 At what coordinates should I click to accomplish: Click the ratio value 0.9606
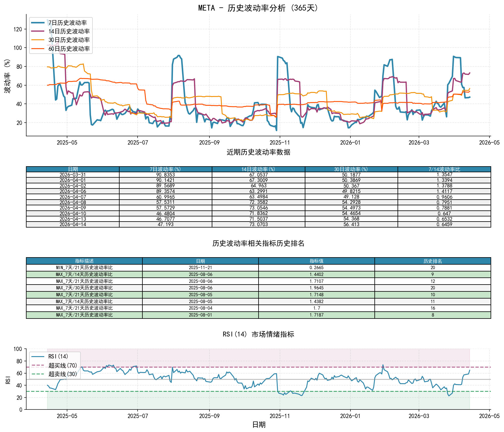point(444,197)
